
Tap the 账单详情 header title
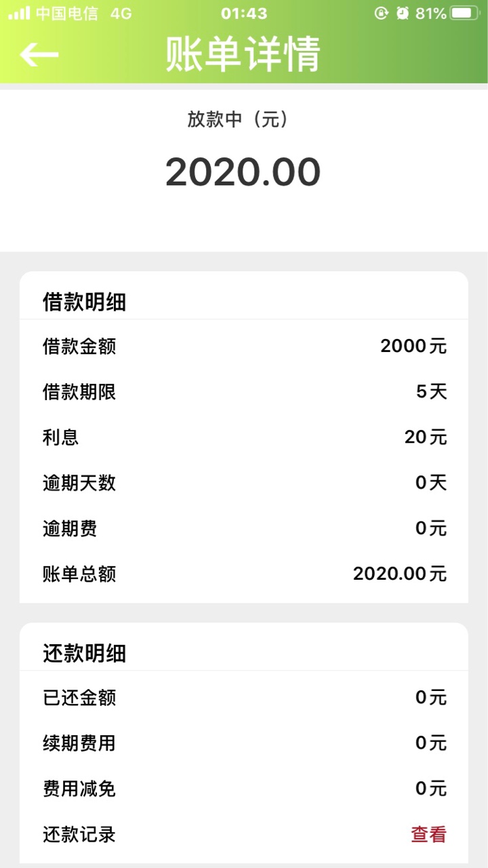point(243,54)
